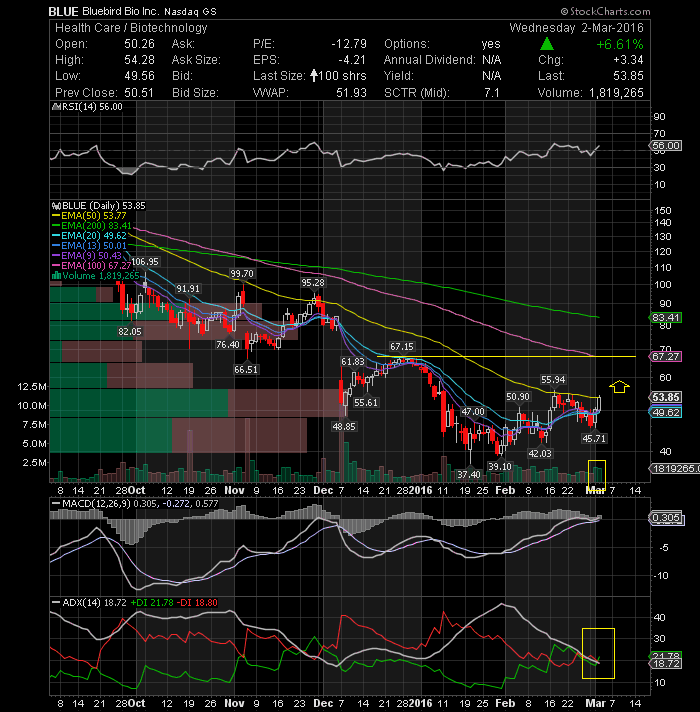
Task: Select the EMA(13) 50.01 legend entry
Action: pos(89,246)
